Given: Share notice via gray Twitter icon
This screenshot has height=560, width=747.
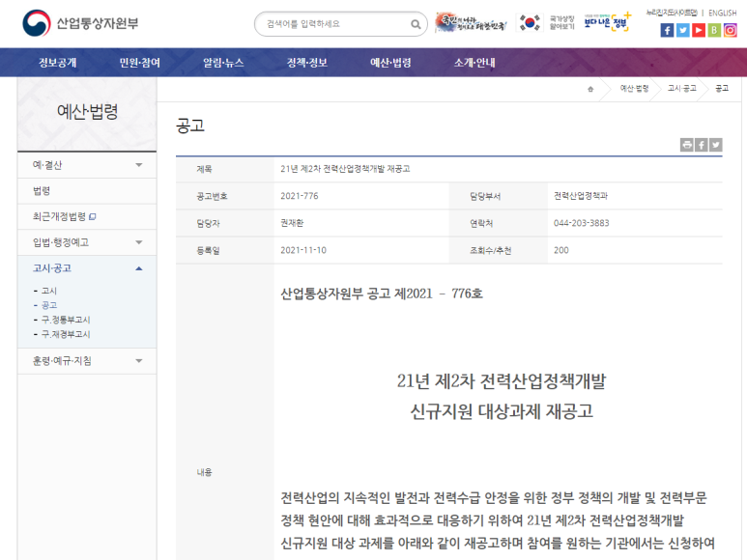Looking at the screenshot, I should 715,145.
